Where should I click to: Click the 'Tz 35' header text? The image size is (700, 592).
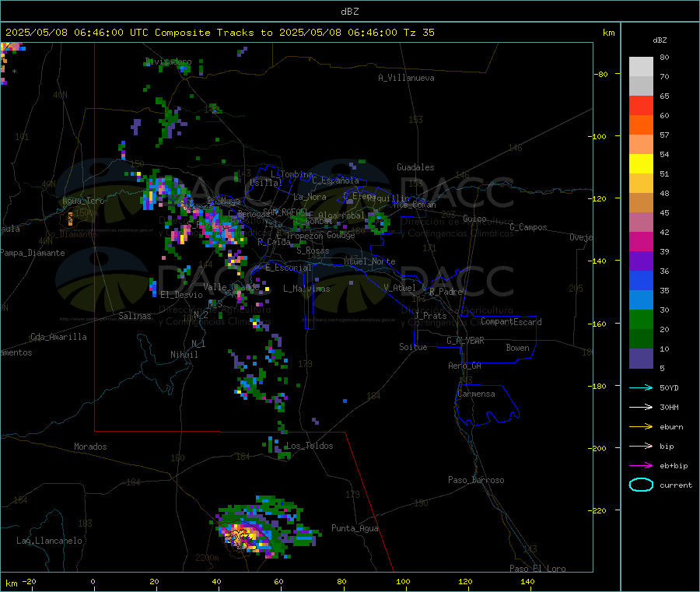click(x=418, y=33)
